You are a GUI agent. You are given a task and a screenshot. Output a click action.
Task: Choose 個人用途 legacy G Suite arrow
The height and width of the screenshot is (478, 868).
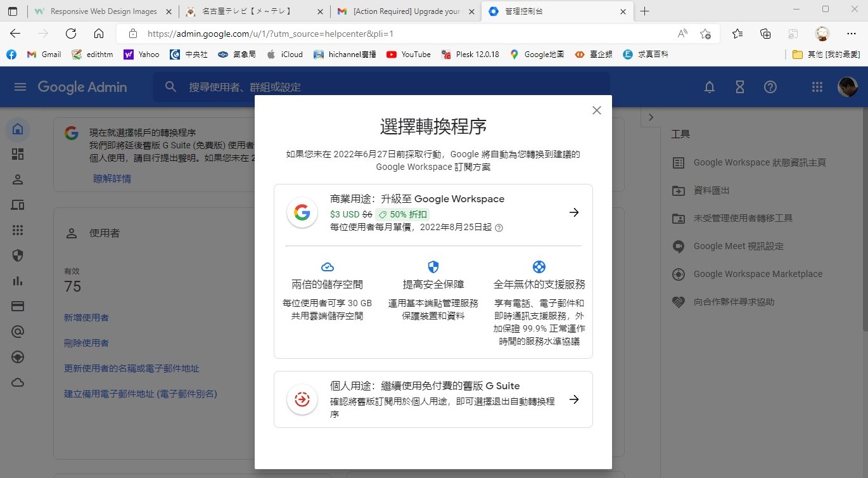(x=574, y=399)
